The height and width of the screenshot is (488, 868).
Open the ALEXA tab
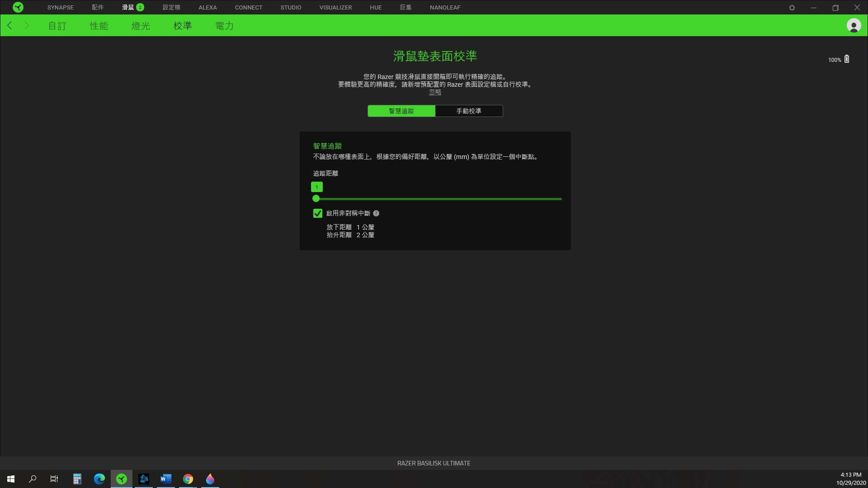(x=208, y=7)
